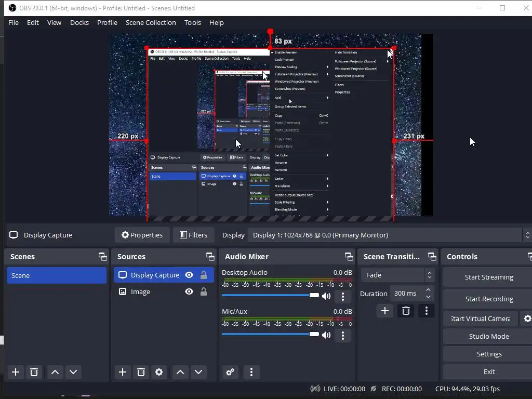Open the Edit menu
This screenshot has width=532, height=399.
[x=33, y=23]
